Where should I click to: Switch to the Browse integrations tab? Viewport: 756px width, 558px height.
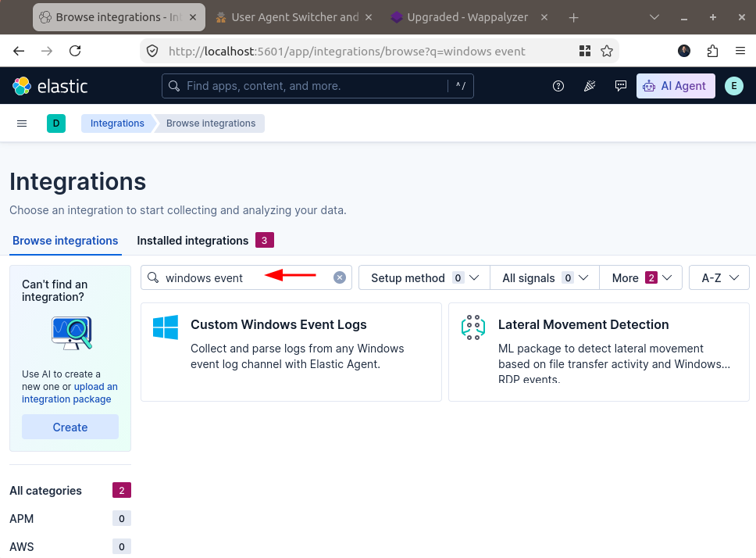click(65, 241)
